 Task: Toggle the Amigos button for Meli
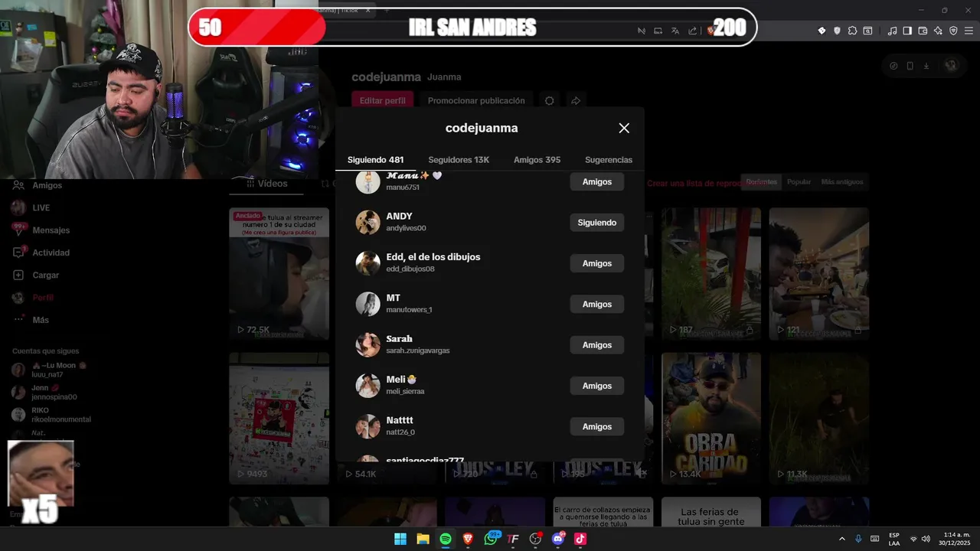tap(596, 386)
